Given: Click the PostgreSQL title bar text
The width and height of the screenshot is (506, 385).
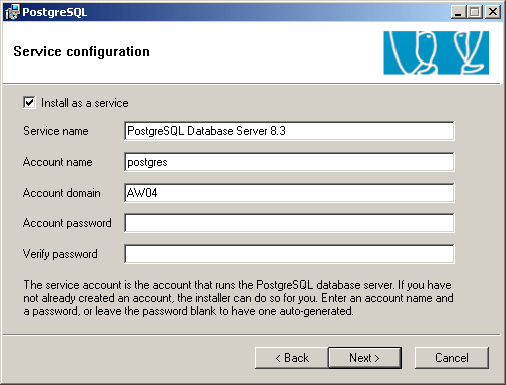Looking at the screenshot, I should pyautogui.click(x=55, y=12).
